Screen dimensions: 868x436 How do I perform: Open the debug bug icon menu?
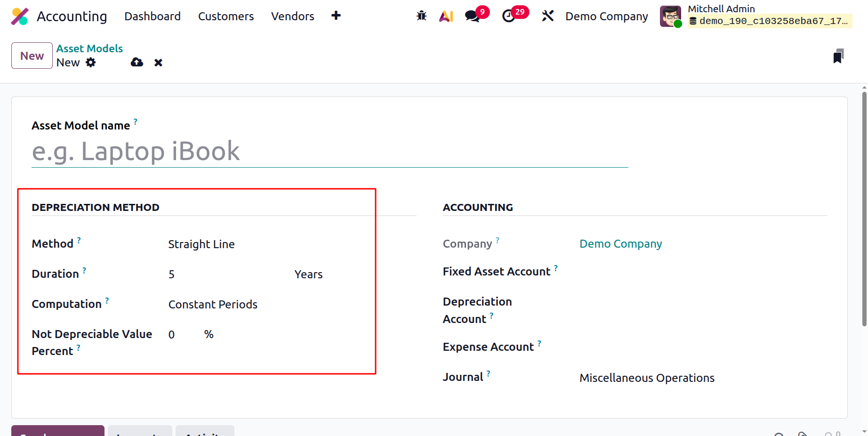(x=421, y=16)
